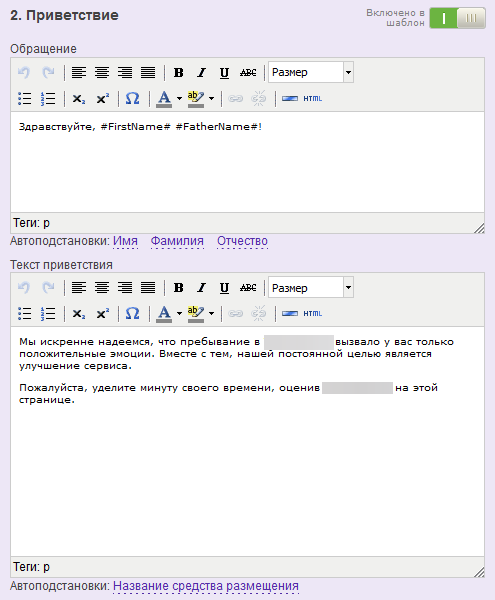Screen dimensions: 495x600
Task: Apply highlight color in Текст приветствия editor
Action: pyautogui.click(x=196, y=314)
